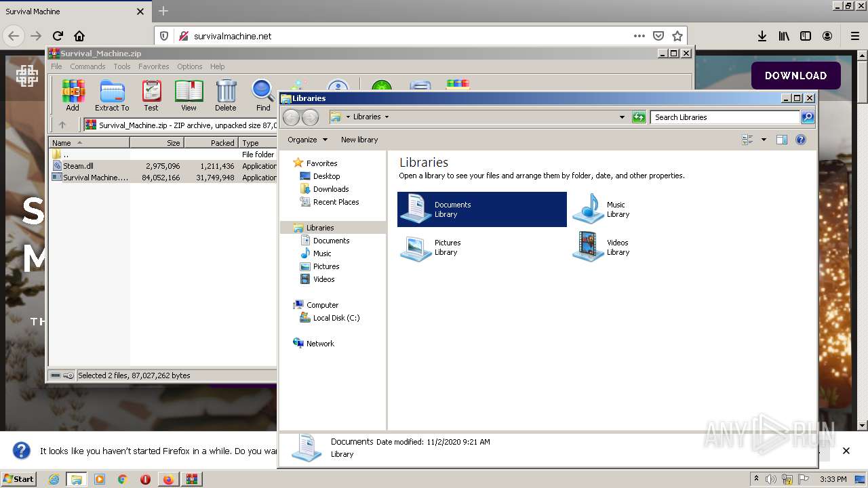This screenshot has height=488, width=868.
Task: Open Firefox hamburger menu
Action: tap(855, 36)
